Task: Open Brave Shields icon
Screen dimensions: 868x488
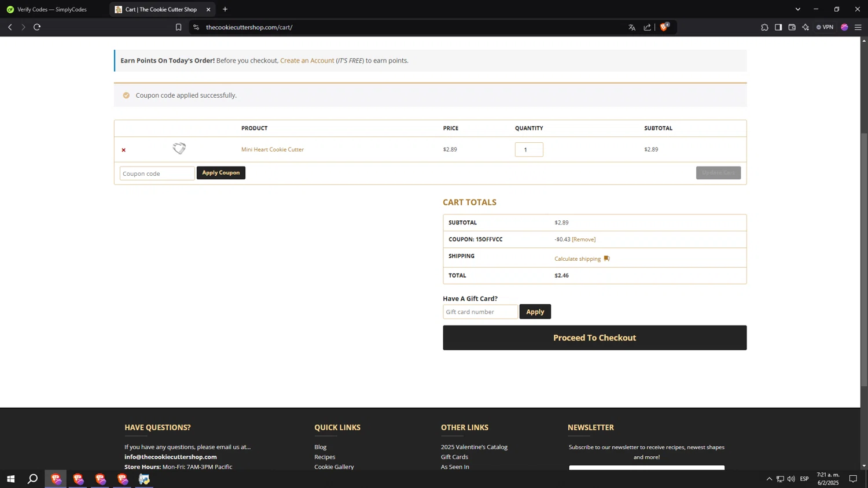Action: tap(664, 27)
